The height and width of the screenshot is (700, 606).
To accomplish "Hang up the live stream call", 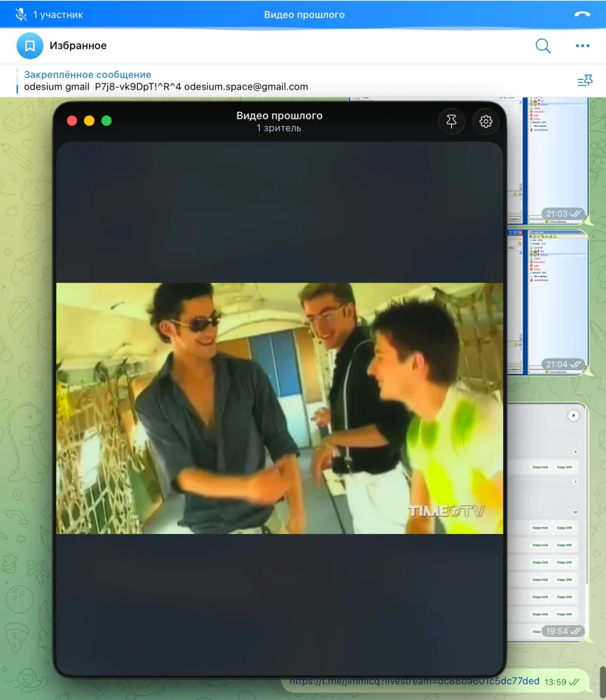I will tap(582, 14).
